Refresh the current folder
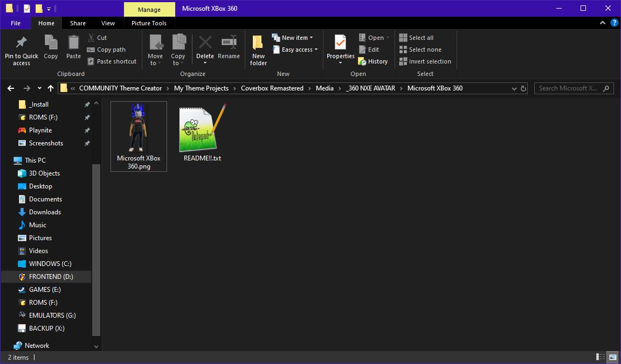 click(x=523, y=89)
